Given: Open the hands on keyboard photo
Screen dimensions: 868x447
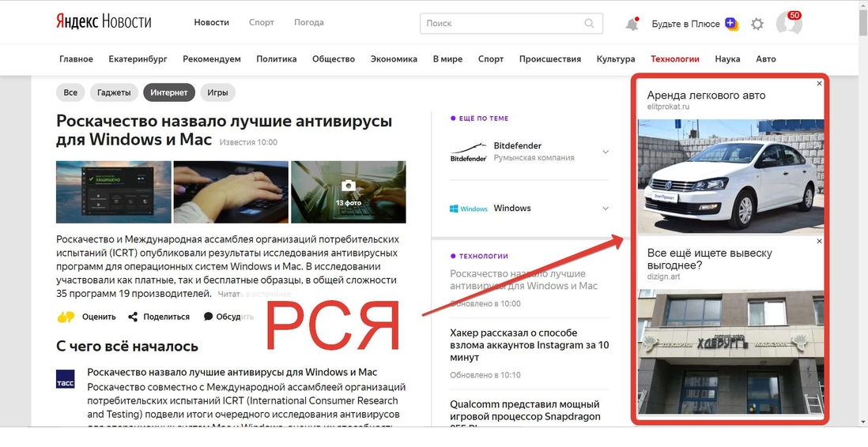Looking at the screenshot, I should [231, 192].
